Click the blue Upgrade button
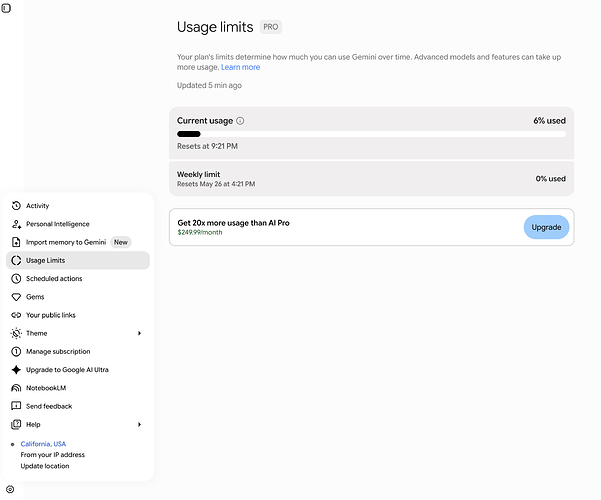601x500 pixels. [x=546, y=227]
